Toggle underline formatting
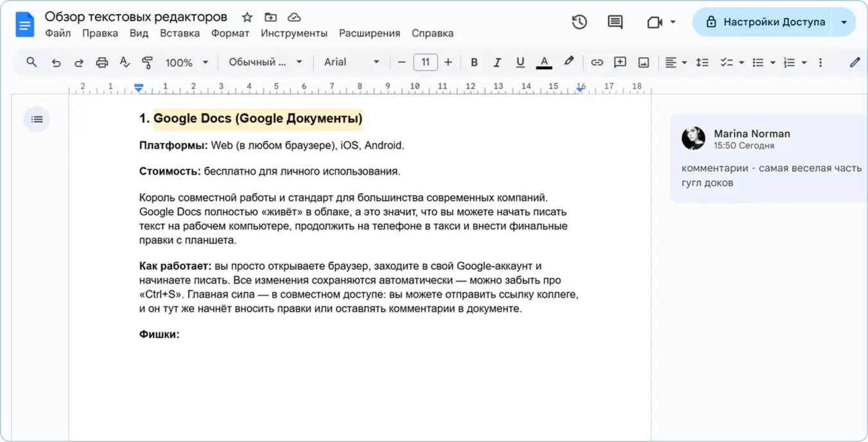 click(520, 62)
